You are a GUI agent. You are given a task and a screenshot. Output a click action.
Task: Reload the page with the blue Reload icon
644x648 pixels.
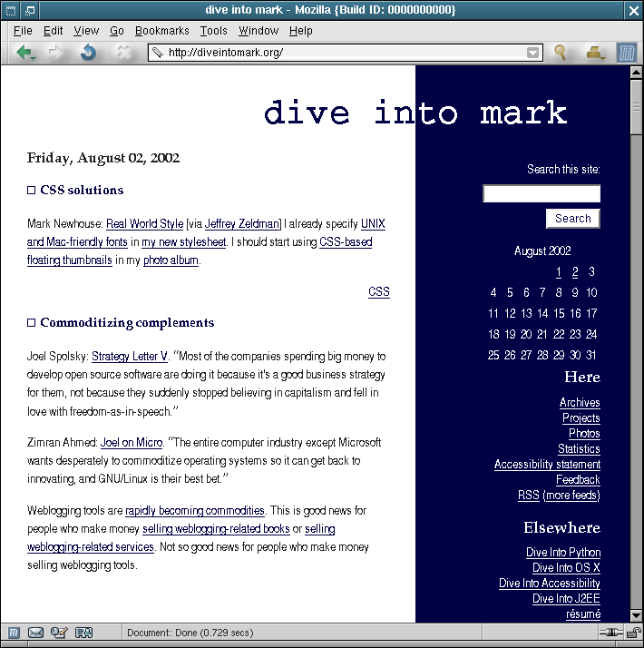[x=88, y=53]
